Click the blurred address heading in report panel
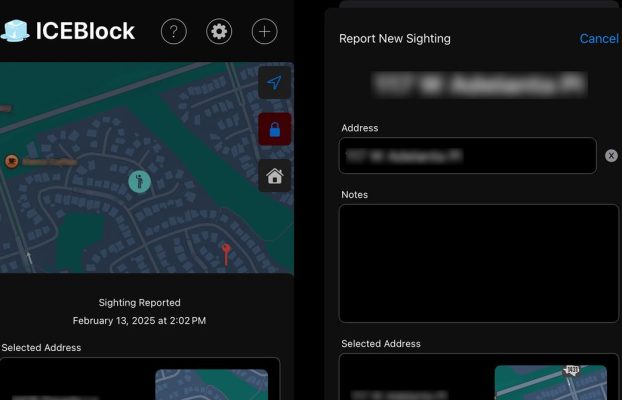This screenshot has height=400, width=622. [480, 85]
